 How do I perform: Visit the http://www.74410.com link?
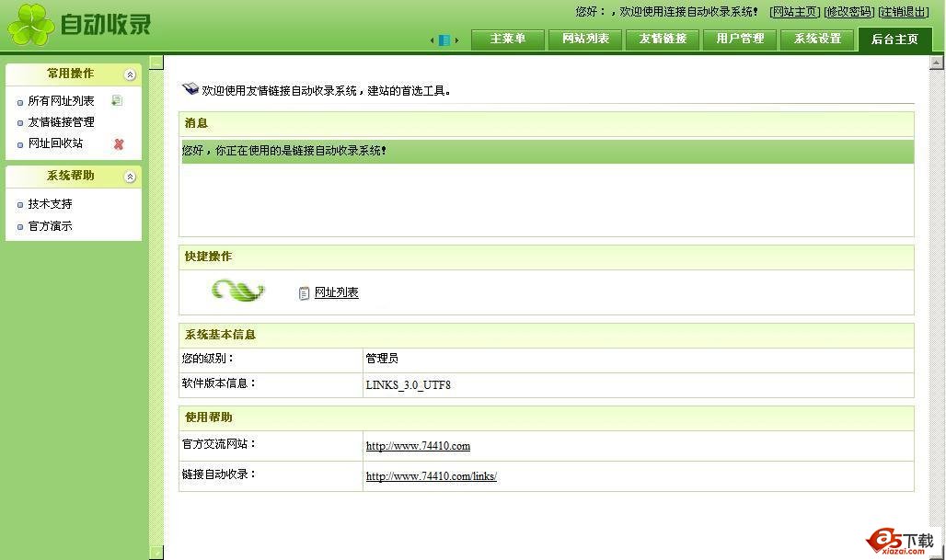click(418, 446)
